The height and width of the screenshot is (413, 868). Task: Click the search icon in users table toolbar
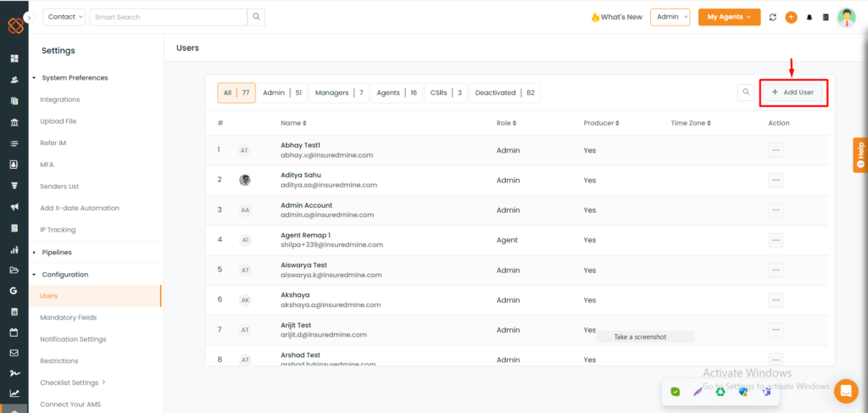pyautogui.click(x=746, y=92)
